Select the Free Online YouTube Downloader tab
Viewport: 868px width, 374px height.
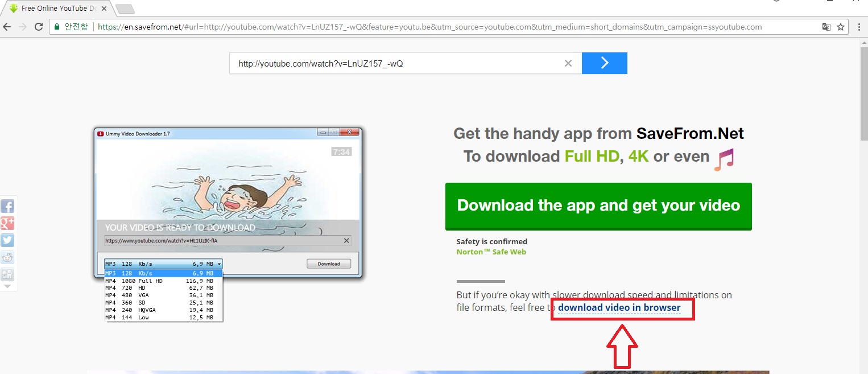click(57, 9)
